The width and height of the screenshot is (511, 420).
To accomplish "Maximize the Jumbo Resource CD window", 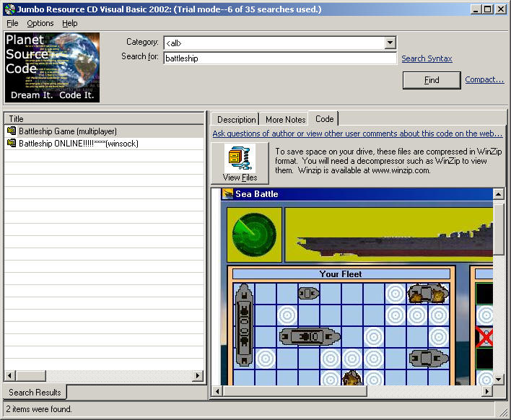I will [487, 9].
